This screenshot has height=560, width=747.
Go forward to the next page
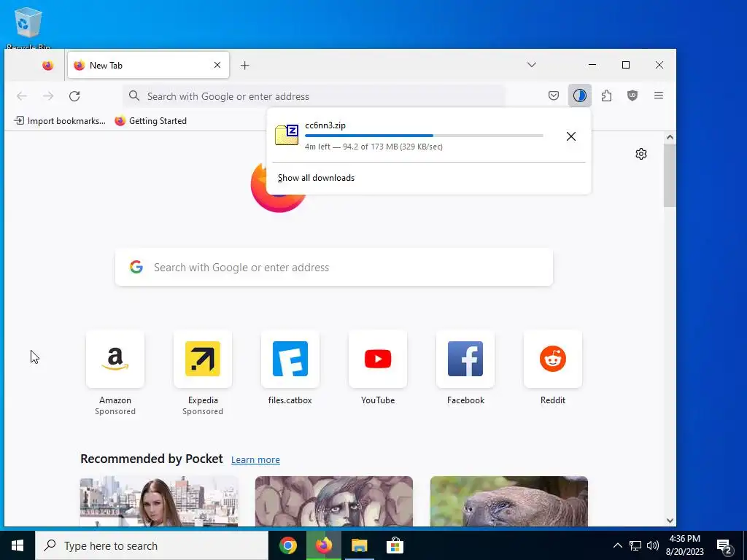pos(48,96)
